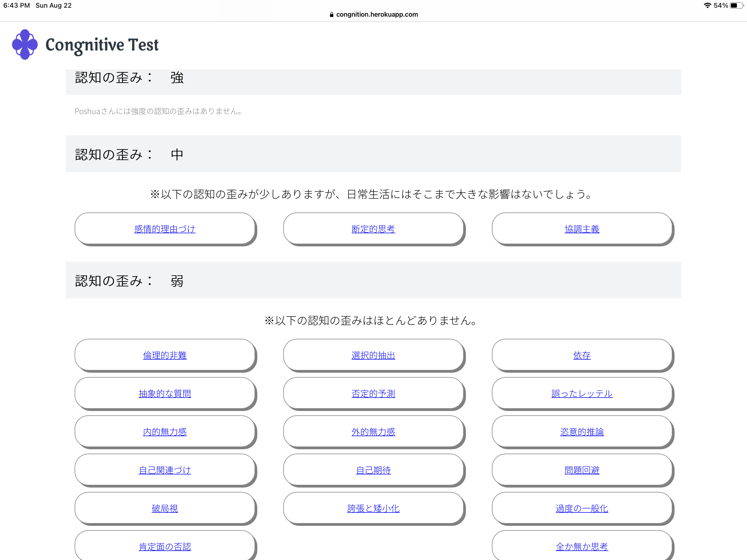Choose the 内的無力感 item

click(x=165, y=432)
